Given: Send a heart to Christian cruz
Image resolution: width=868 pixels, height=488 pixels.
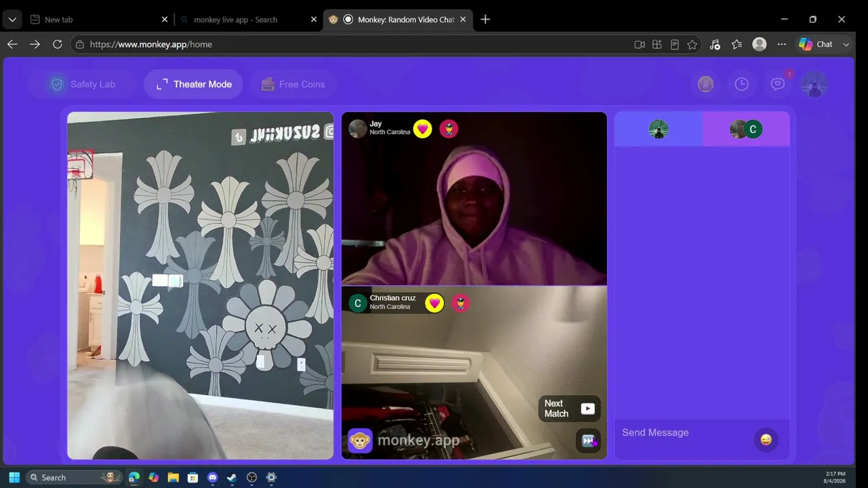Looking at the screenshot, I should click(x=435, y=303).
